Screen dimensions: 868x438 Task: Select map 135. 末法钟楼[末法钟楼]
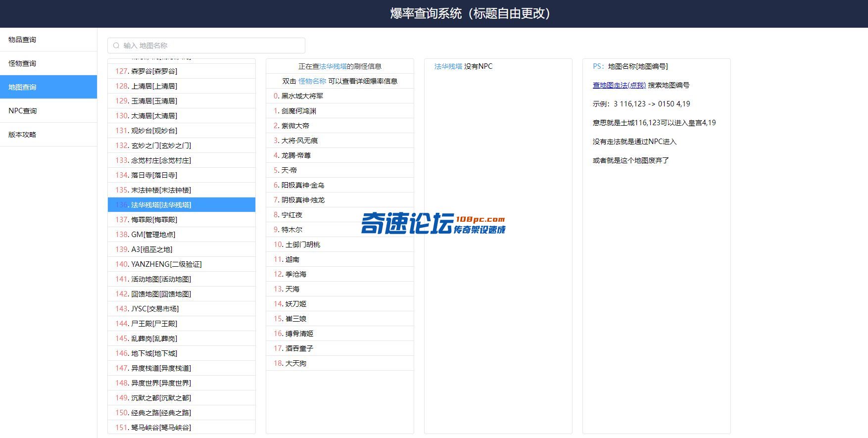pyautogui.click(x=182, y=190)
